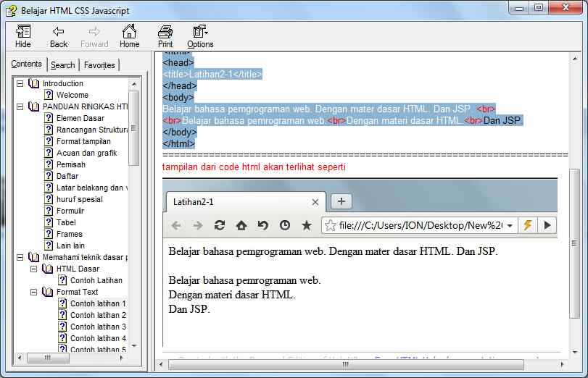The image size is (588, 378).
Task: Select Contoh latihan 1 topic
Action: 99,304
